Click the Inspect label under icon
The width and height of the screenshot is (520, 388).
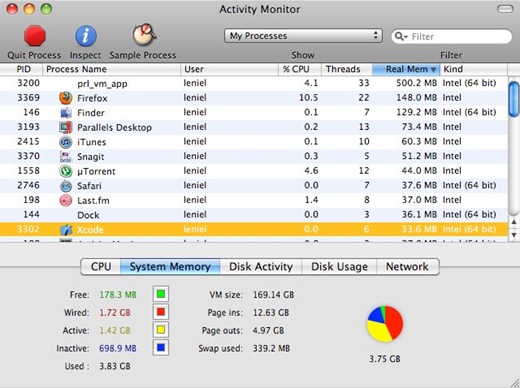(x=85, y=55)
